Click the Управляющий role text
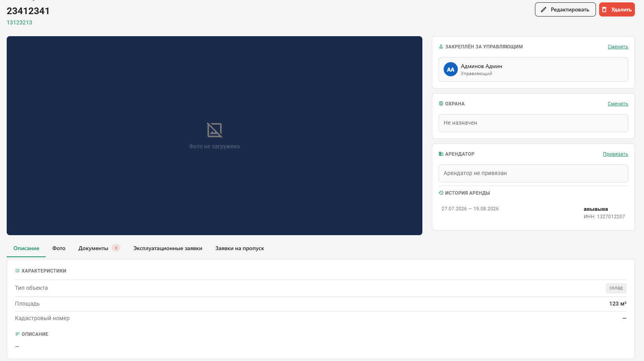 [x=476, y=74]
